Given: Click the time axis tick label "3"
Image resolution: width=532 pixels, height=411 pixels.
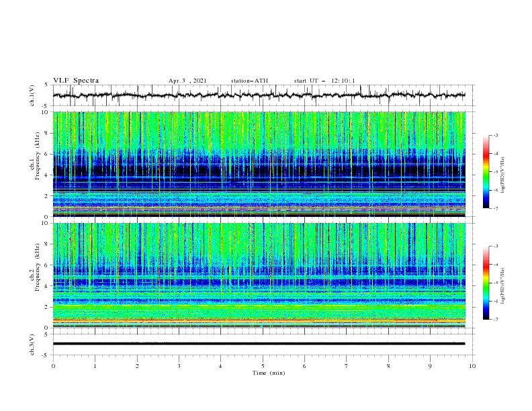Looking at the screenshot, I should coord(179,366).
